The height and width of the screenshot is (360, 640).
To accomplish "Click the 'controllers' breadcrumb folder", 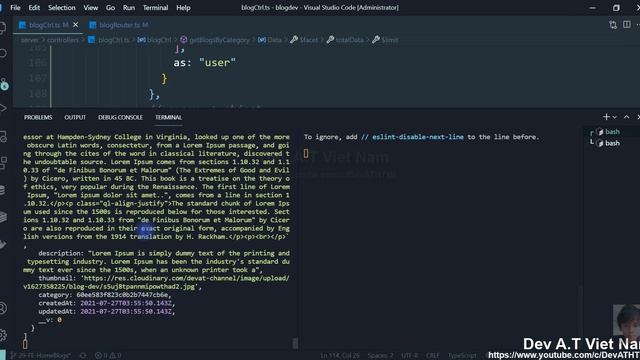I will tap(63, 40).
